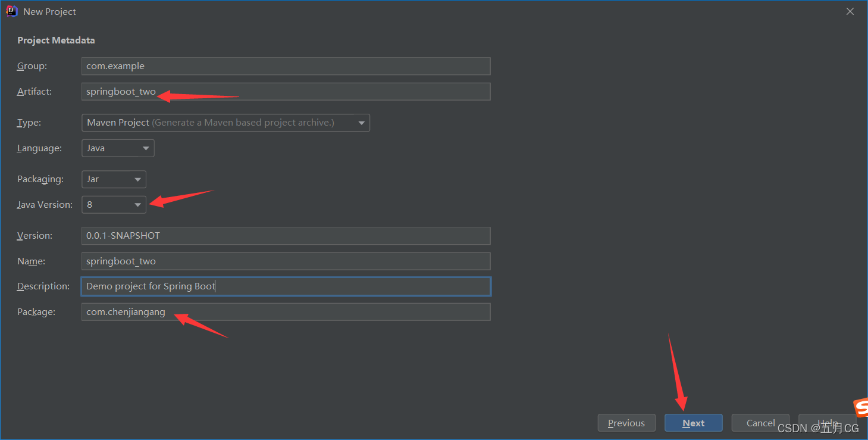Edit the Group field com.example

click(286, 66)
